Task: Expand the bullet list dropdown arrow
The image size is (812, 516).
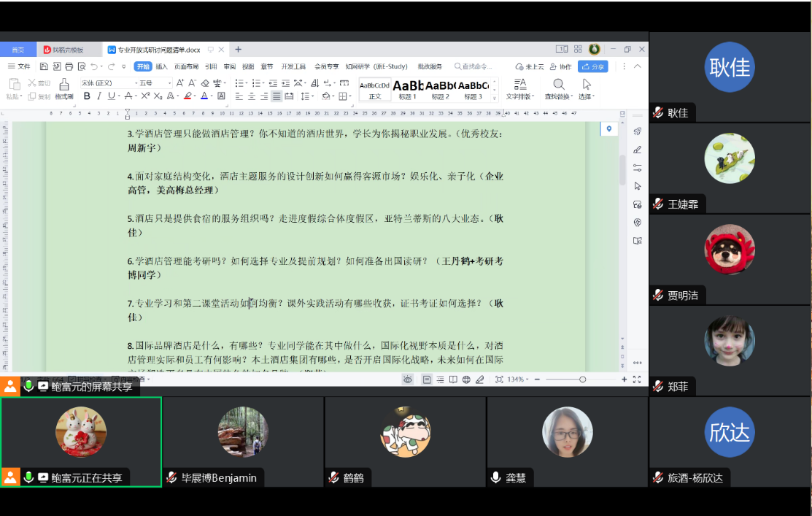Action: click(246, 83)
